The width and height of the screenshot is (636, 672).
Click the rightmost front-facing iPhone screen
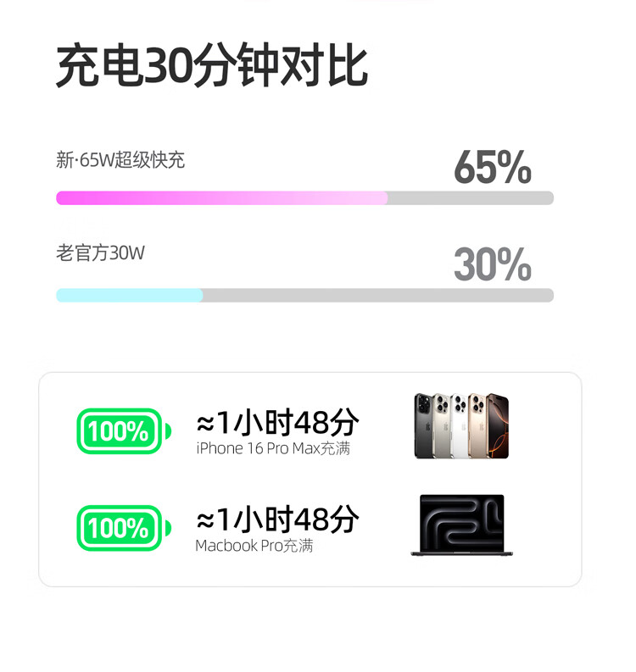[x=498, y=426]
